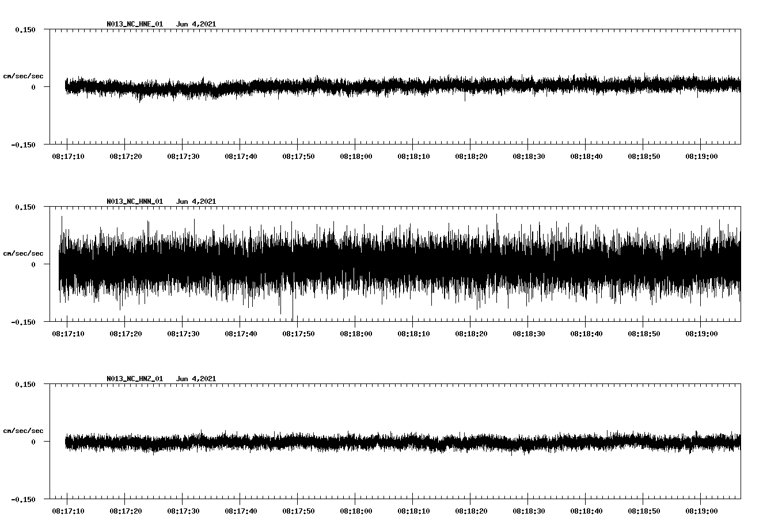The width and height of the screenshot is (782, 532).
Task: Click 0.150 on the HNZ chart axis
Action: pos(25,385)
